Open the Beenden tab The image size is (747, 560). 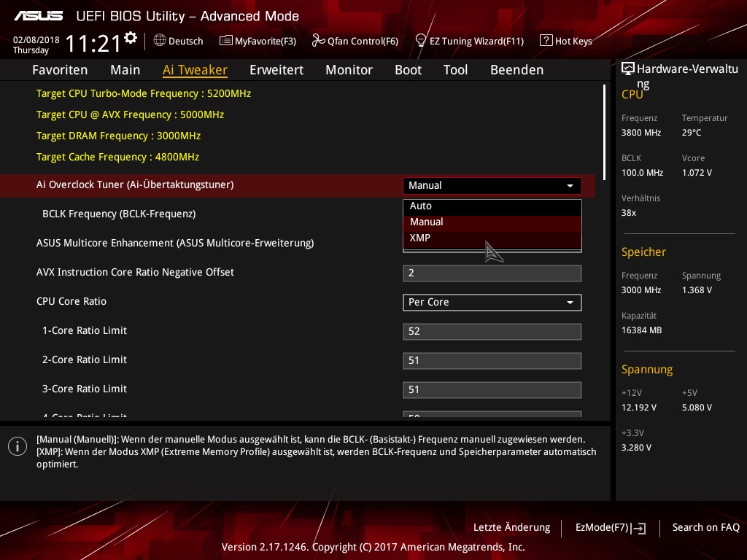(x=517, y=70)
